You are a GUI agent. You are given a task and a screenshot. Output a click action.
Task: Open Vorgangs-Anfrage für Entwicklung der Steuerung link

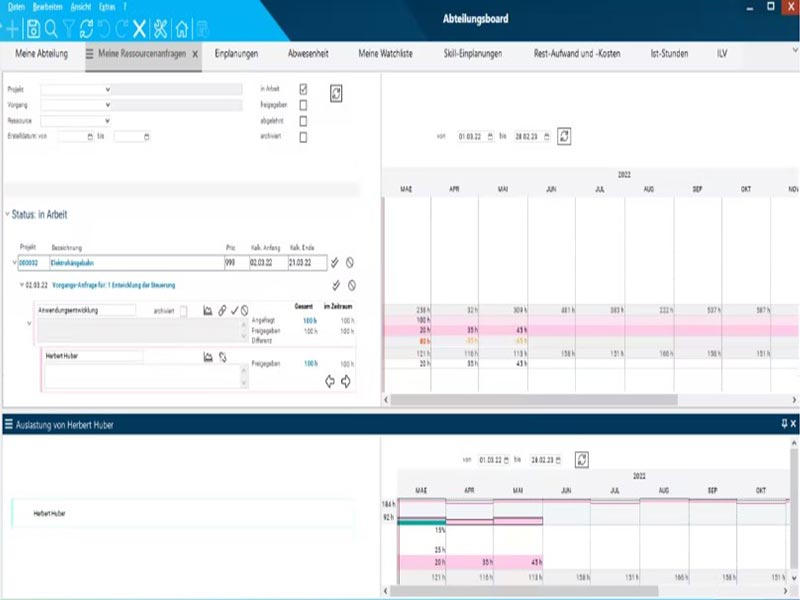pyautogui.click(x=114, y=285)
